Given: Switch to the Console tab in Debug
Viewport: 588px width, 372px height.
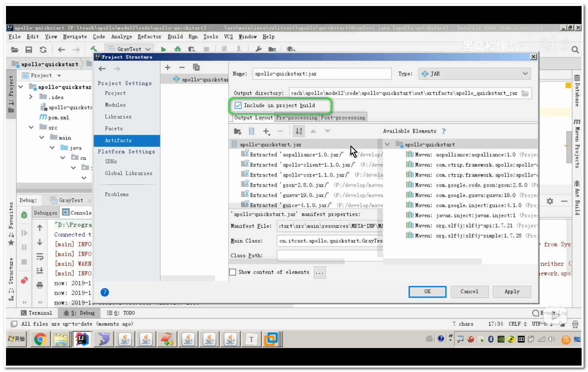Looking at the screenshot, I should [x=77, y=213].
